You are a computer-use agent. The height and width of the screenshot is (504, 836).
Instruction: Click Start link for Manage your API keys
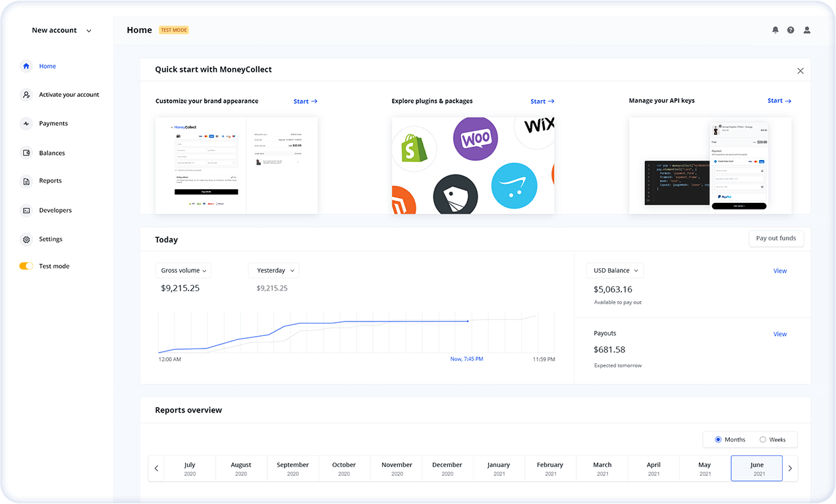point(779,101)
